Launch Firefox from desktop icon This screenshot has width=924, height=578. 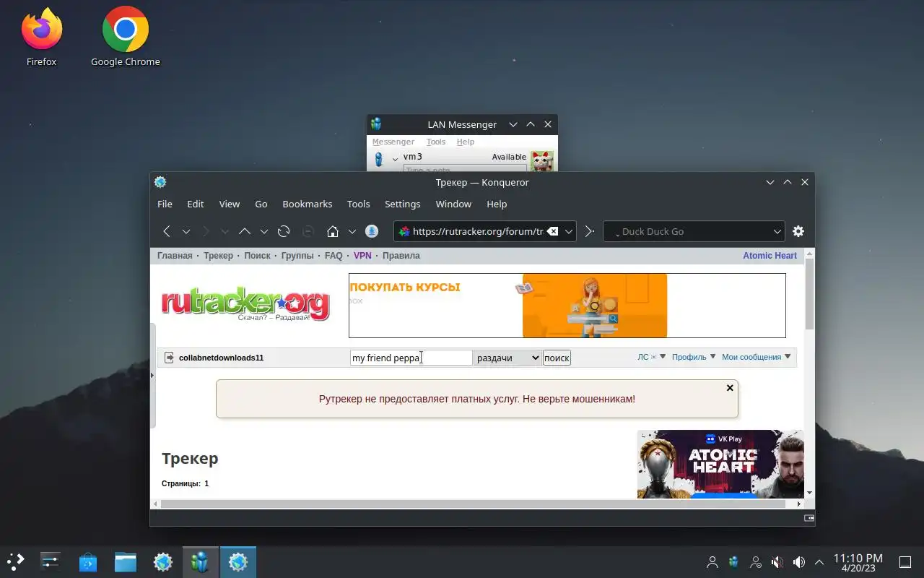[42, 38]
